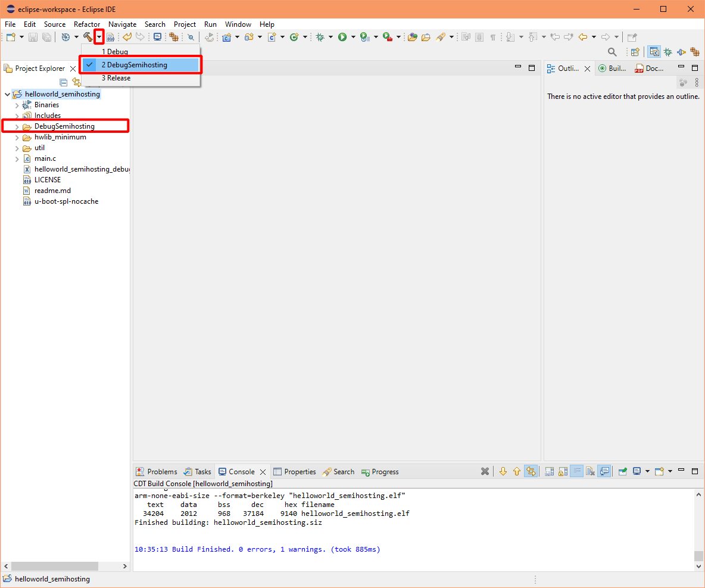705x588 pixels.
Task: Select the Release build configuration
Action: pos(116,77)
